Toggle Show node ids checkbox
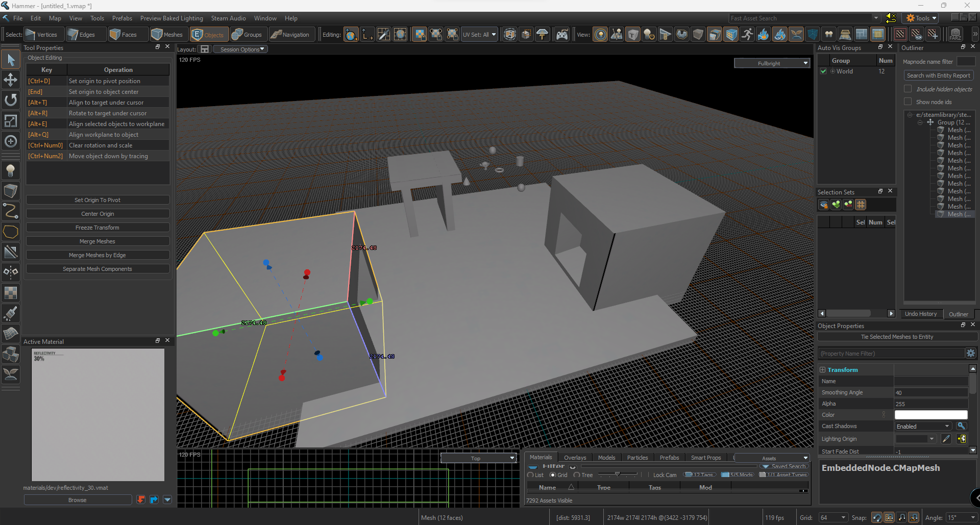The height and width of the screenshot is (525, 980). [908, 102]
